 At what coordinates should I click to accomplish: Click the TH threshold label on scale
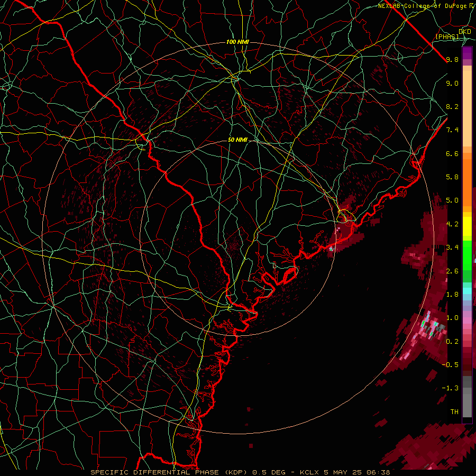coord(454,412)
